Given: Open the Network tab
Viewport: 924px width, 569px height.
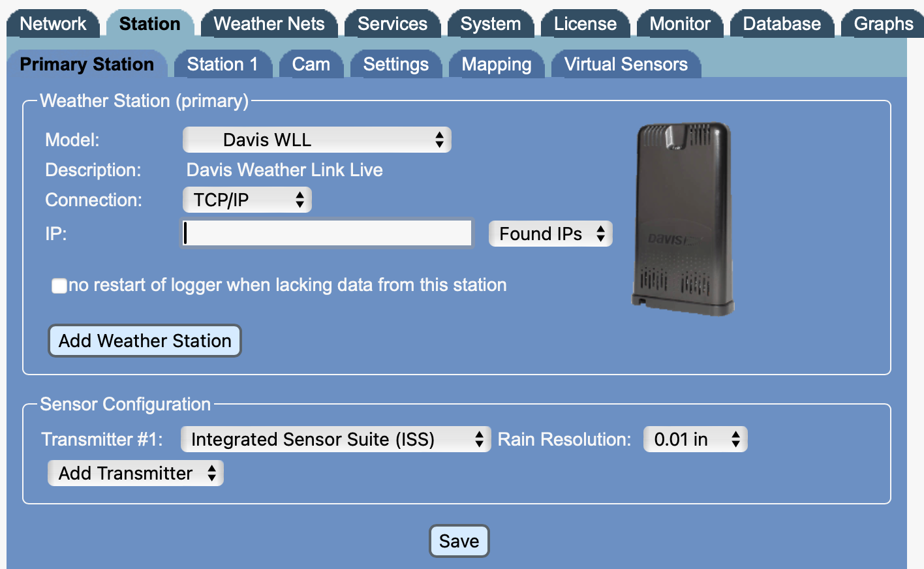Looking at the screenshot, I should (x=53, y=24).
